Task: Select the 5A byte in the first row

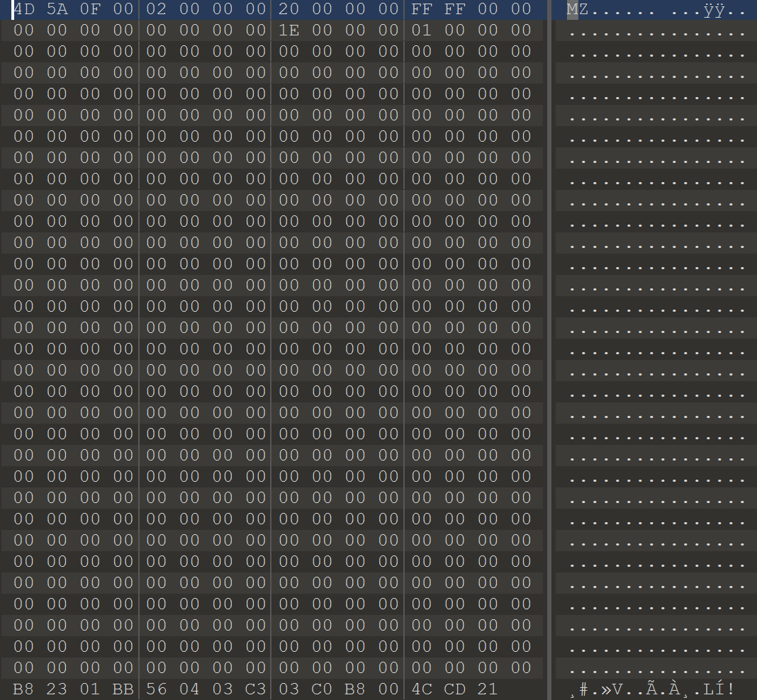Action: [x=57, y=9]
